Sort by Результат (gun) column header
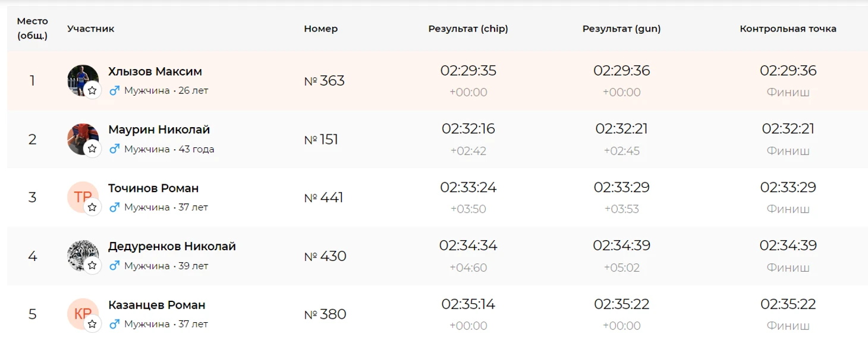This screenshot has width=868, height=340. pos(621,29)
